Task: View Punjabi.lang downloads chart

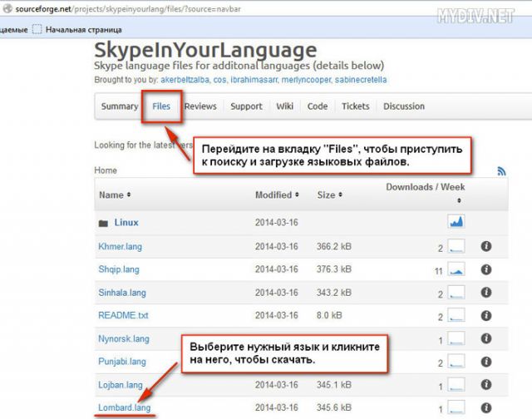Action: [456, 362]
